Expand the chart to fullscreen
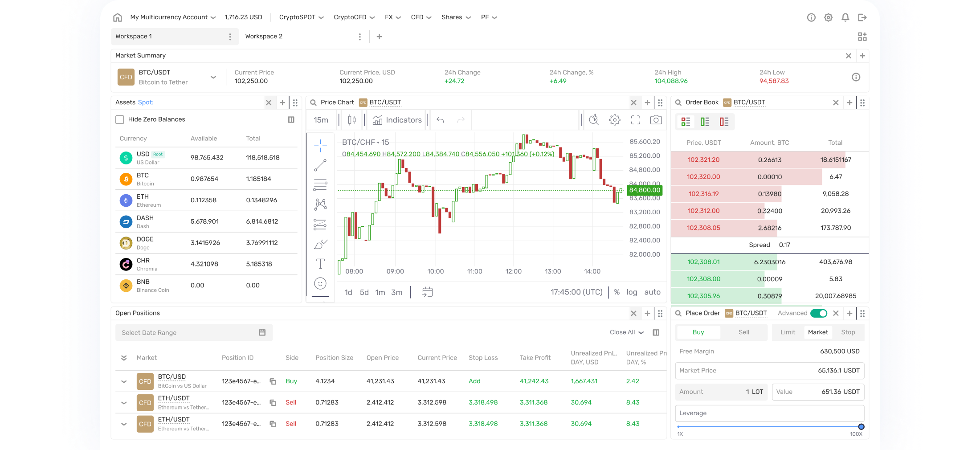This screenshot has width=980, height=450. (635, 119)
